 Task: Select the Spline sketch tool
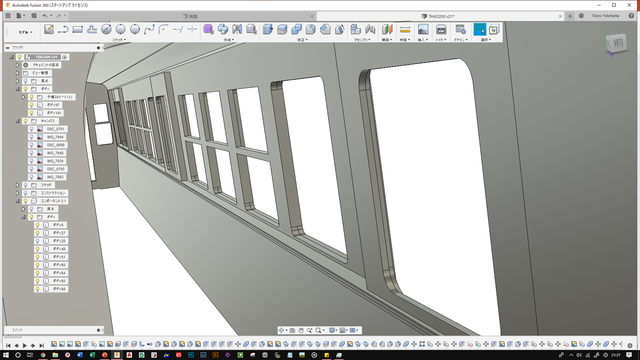[x=149, y=29]
